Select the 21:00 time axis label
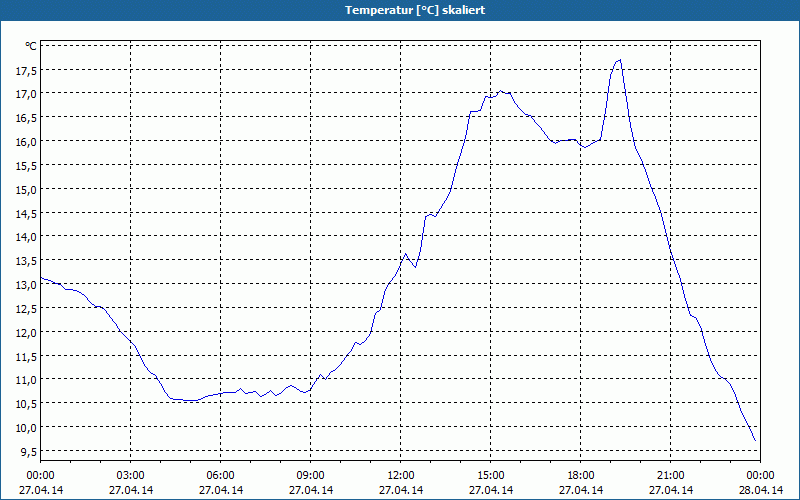Screen dimensions: 800x500 [x=670, y=476]
